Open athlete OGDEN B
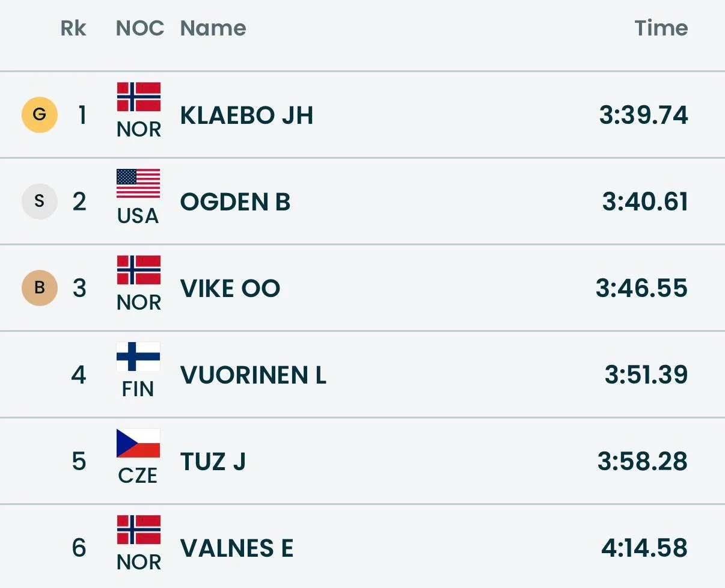 pos(235,201)
